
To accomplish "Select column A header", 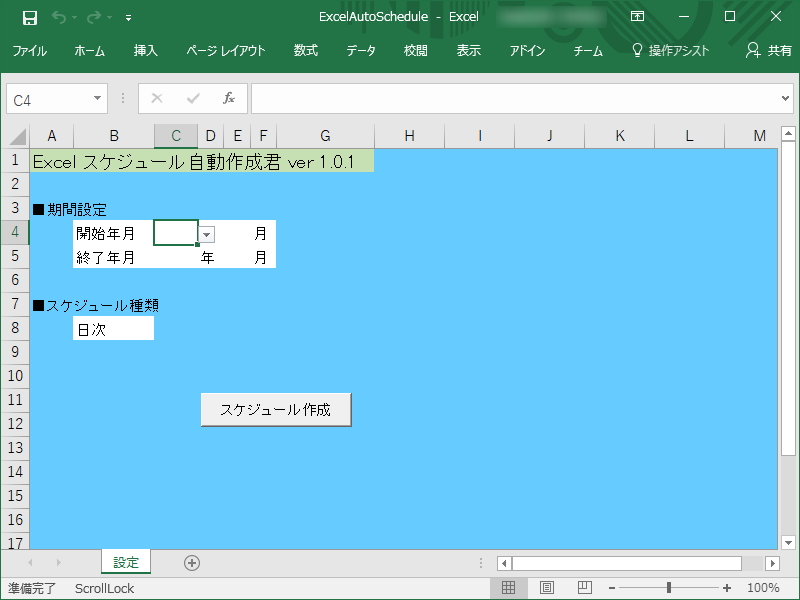I will click(52, 136).
